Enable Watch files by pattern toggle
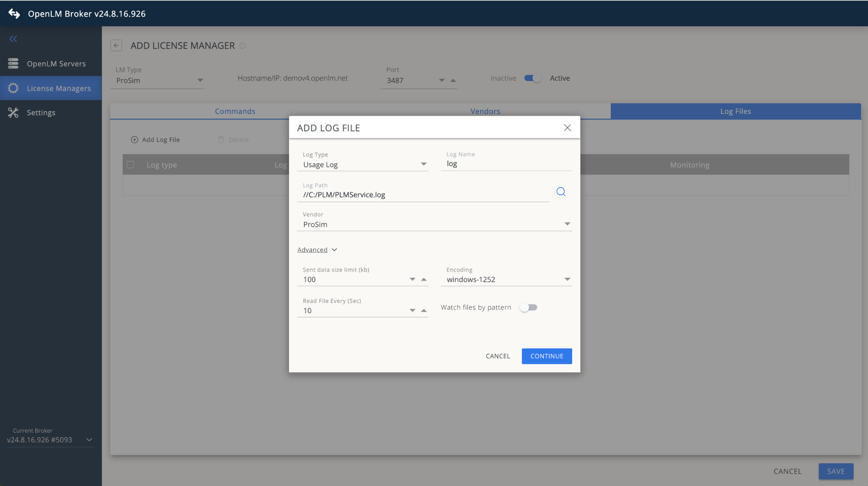868x486 pixels. tap(529, 308)
